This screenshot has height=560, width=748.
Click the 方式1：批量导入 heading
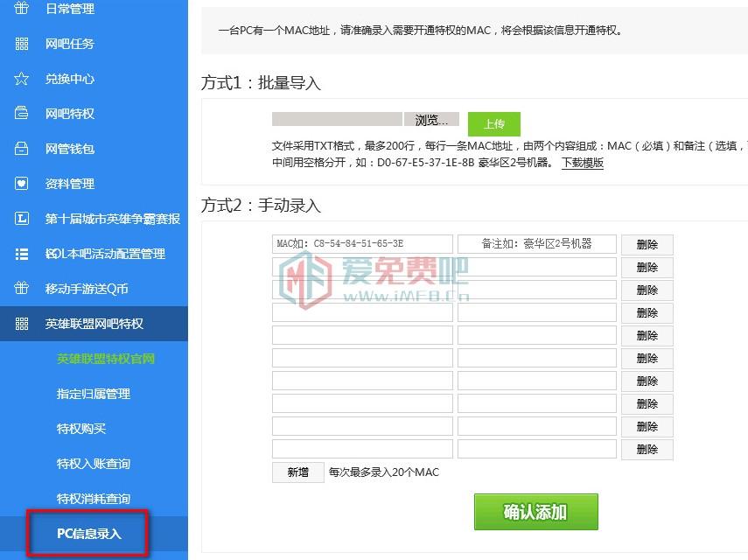[x=261, y=83]
